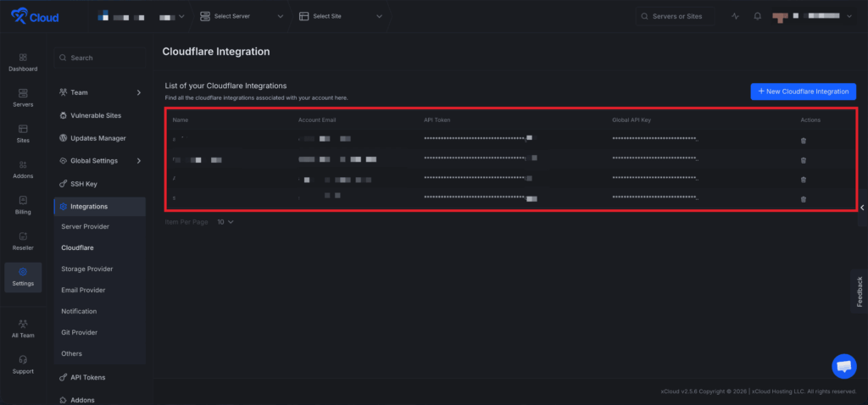Screen dimensions: 868x405
Task: Focus the settings sidebar Search field
Action: pyautogui.click(x=100, y=58)
